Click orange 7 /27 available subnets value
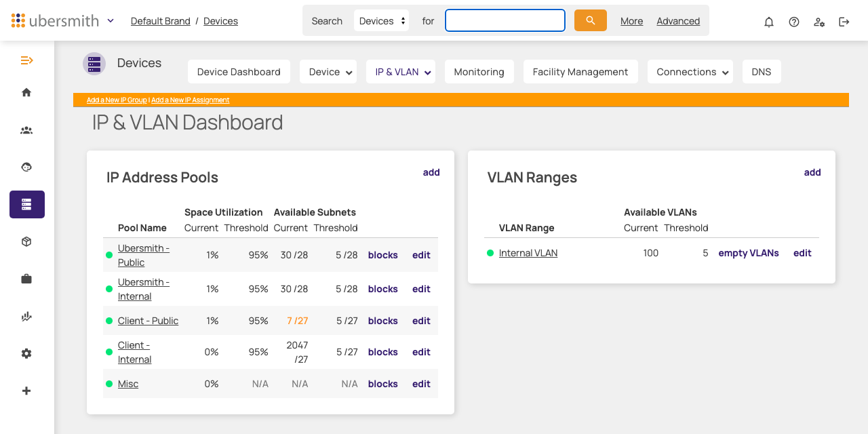The height and width of the screenshot is (434, 868). coord(298,321)
